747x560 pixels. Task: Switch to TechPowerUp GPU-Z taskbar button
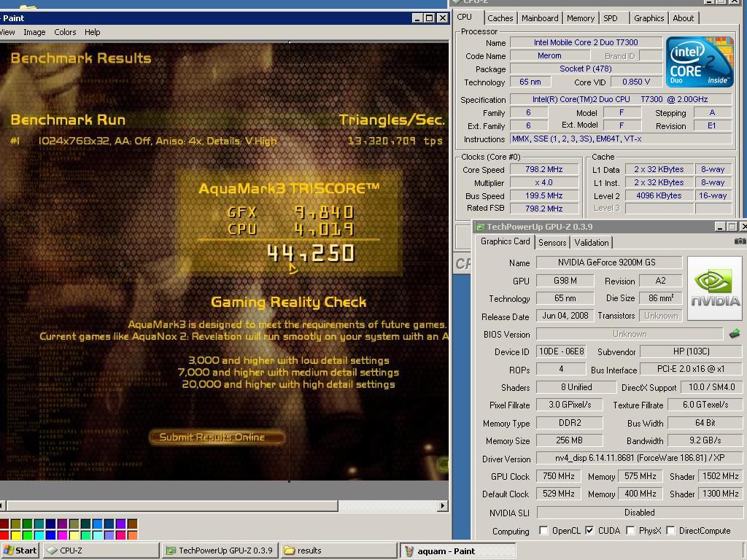coord(220,551)
